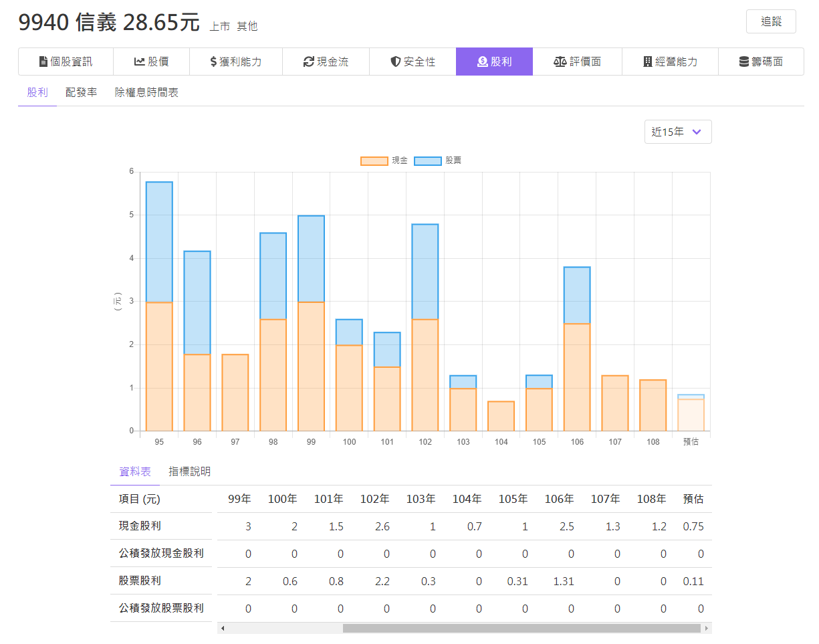Click the 99年 column header
The width and height of the screenshot is (819, 644).
[x=239, y=499]
